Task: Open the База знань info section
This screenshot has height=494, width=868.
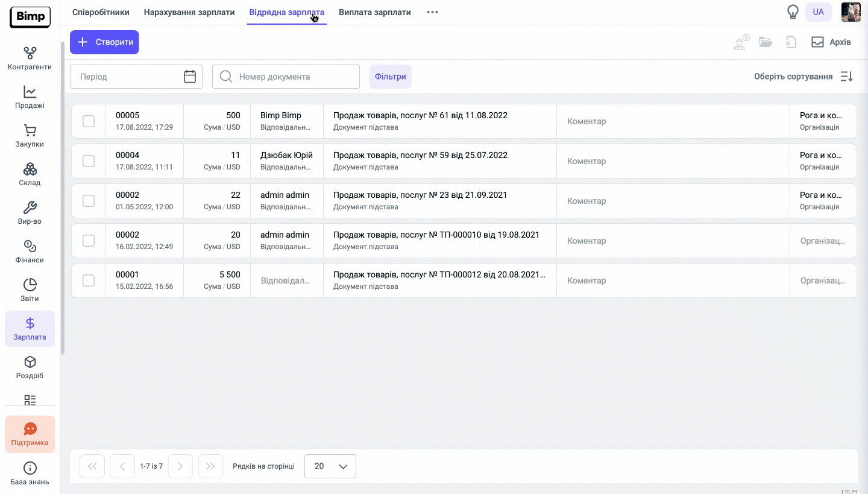Action: (30, 474)
